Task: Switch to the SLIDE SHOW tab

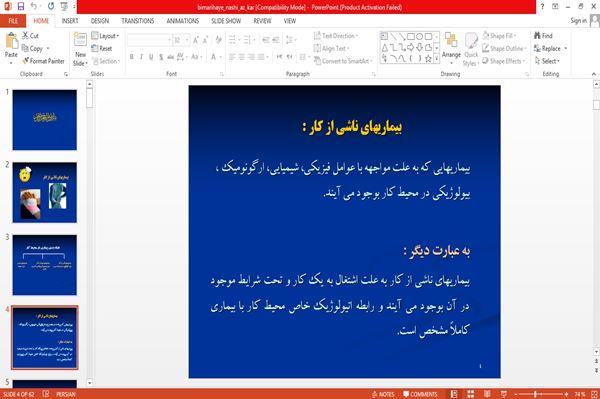Action: coord(226,21)
